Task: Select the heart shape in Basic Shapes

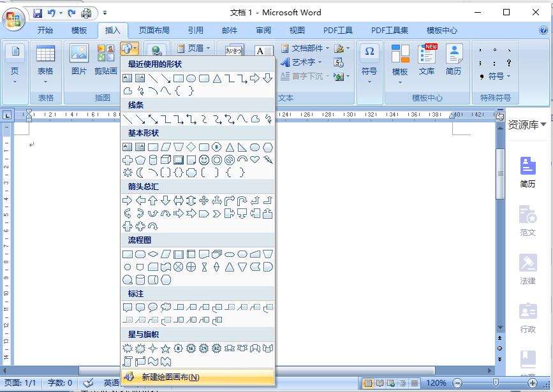Action: tap(254, 160)
